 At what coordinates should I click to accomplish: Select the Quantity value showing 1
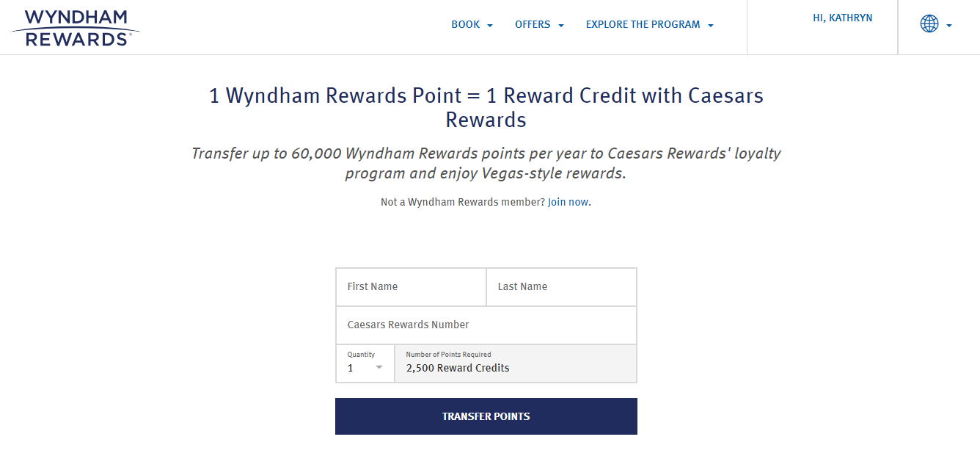(x=350, y=368)
